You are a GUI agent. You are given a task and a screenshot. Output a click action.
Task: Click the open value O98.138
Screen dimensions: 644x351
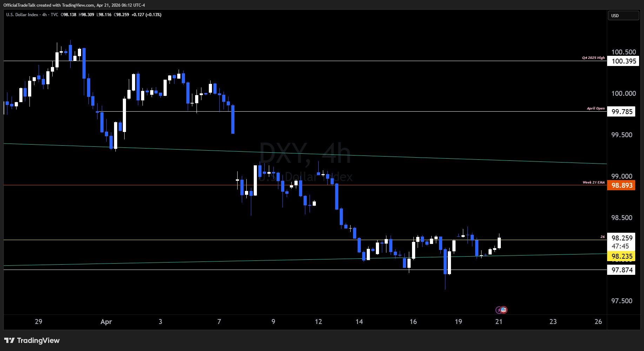tap(68, 15)
